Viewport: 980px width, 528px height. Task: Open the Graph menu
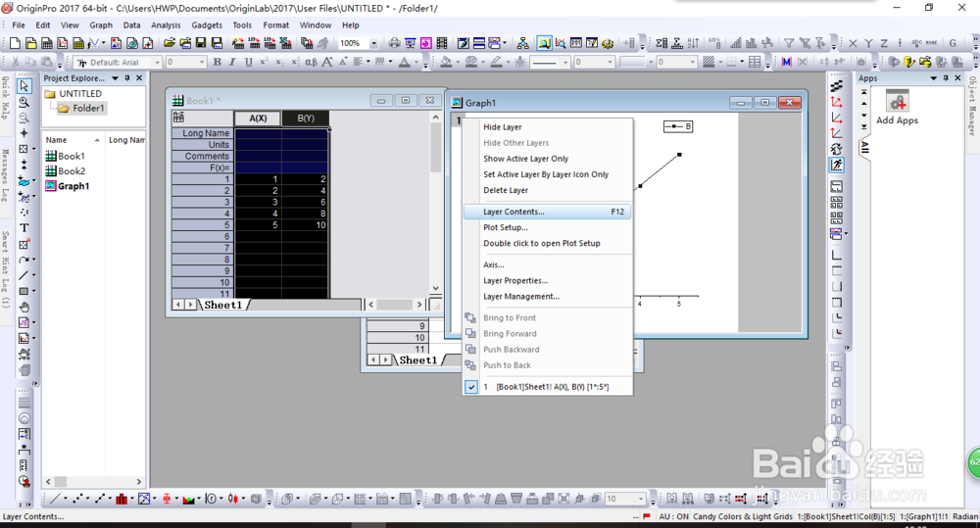(101, 25)
